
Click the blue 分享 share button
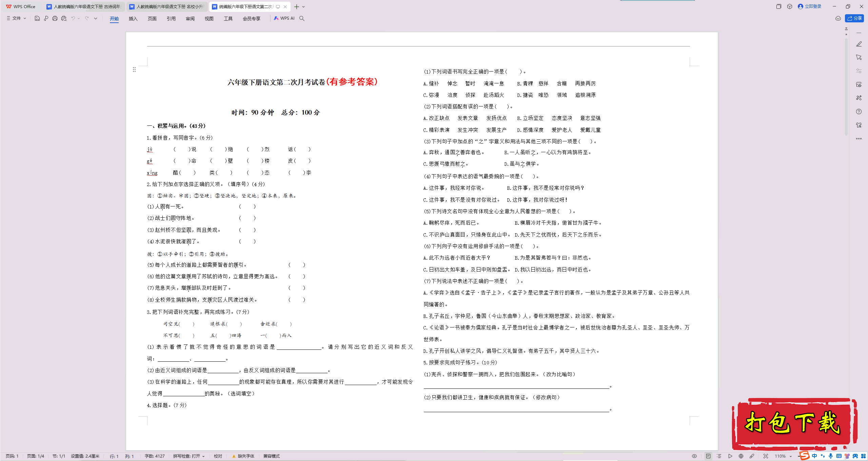[x=854, y=18]
